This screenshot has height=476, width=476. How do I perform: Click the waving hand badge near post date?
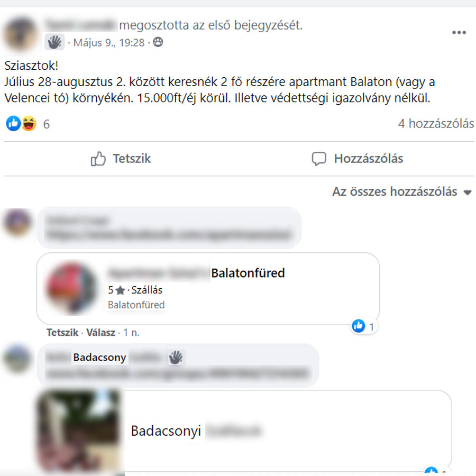point(54,42)
